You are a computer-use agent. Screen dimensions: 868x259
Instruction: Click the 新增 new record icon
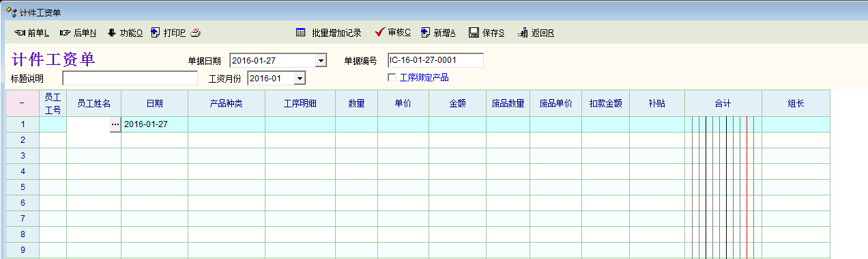coord(426,32)
